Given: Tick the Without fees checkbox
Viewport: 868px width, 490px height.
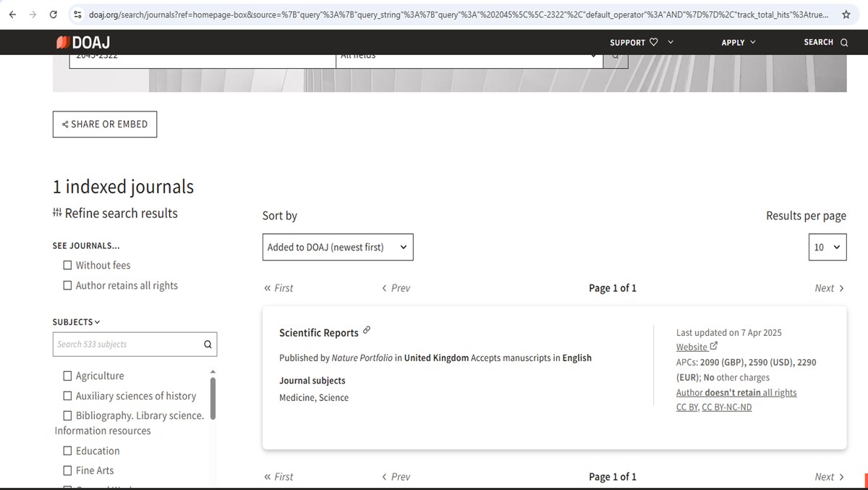Looking at the screenshot, I should pos(67,265).
